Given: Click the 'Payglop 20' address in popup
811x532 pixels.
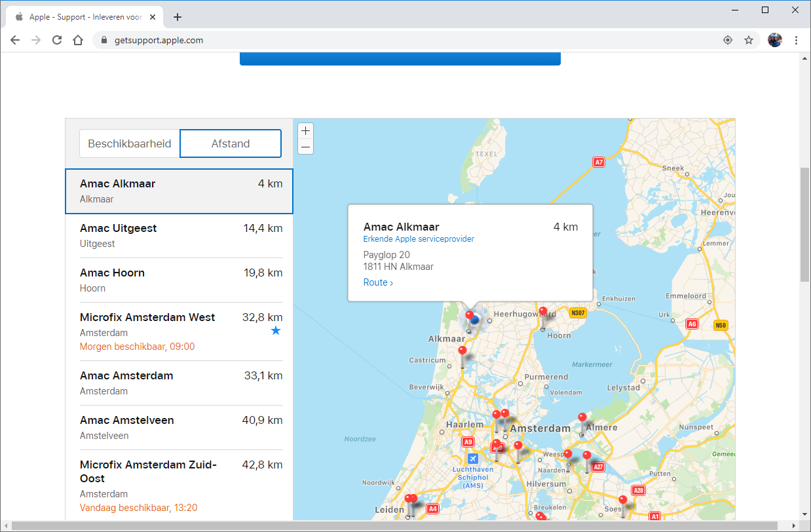Looking at the screenshot, I should click(x=387, y=255).
